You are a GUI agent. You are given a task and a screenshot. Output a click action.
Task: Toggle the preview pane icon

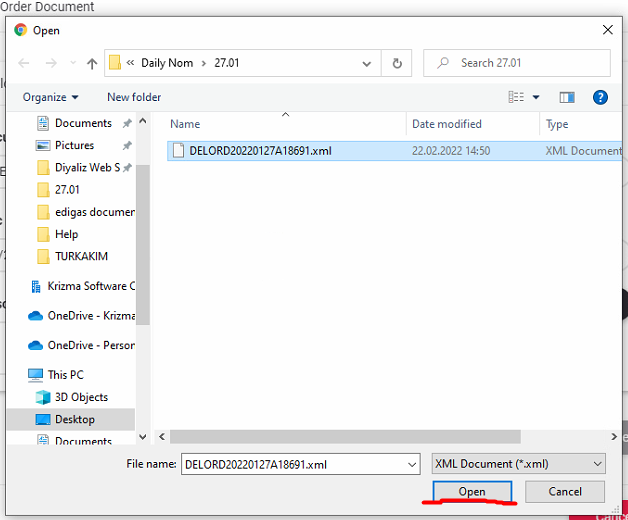pos(567,97)
